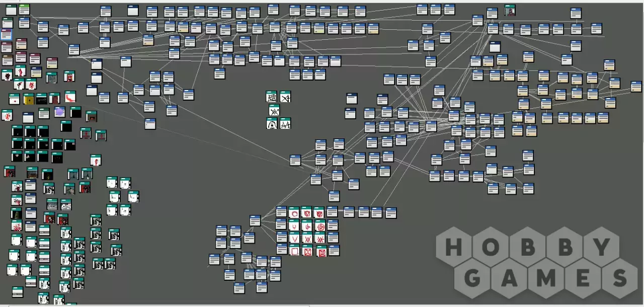Select the red target spiral sketch node
644x307 pixels.
320,225
